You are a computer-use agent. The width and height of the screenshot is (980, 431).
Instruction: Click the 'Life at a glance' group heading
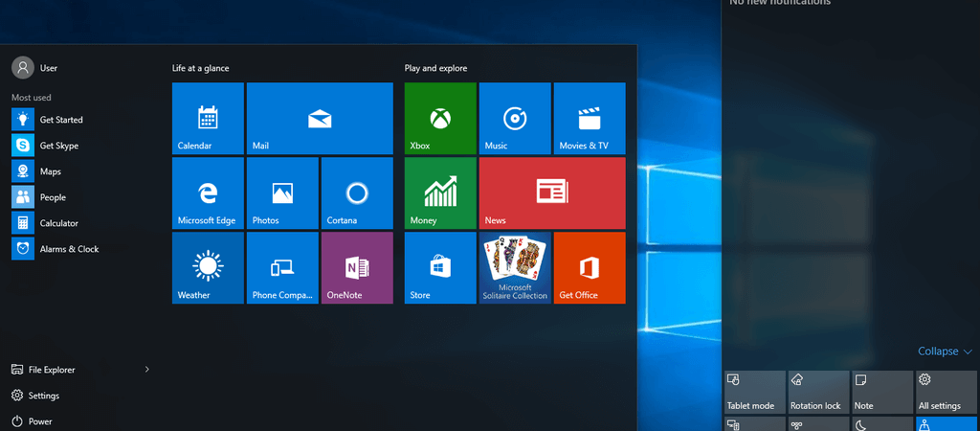coord(201,68)
